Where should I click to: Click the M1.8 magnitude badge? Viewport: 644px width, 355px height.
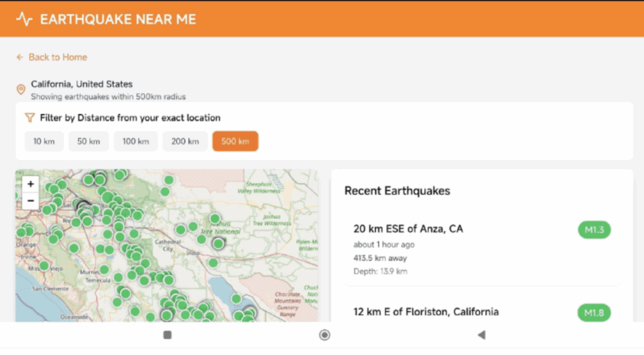coord(594,313)
